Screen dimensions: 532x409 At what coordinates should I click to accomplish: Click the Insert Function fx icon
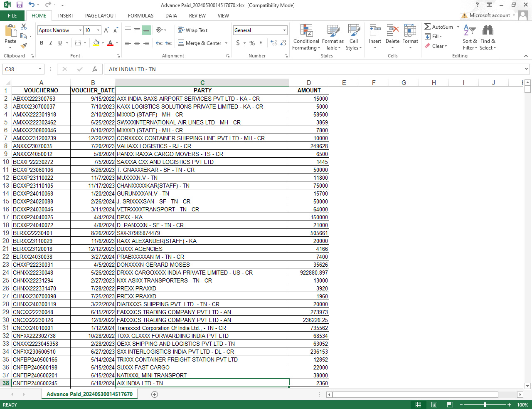(95, 69)
